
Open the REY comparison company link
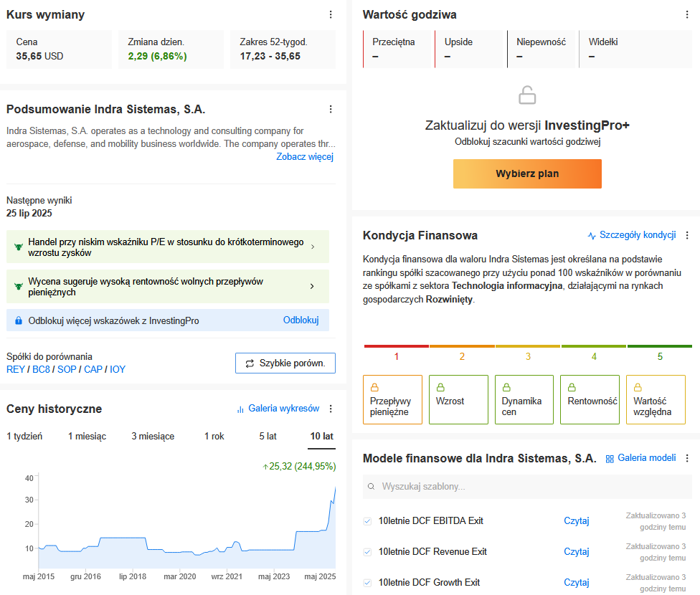point(16,370)
